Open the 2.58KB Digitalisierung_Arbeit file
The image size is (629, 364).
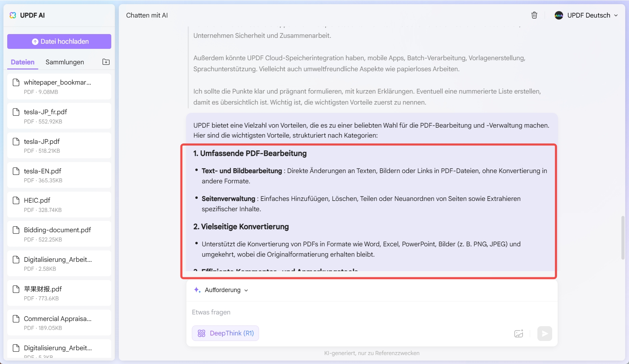[59, 264]
